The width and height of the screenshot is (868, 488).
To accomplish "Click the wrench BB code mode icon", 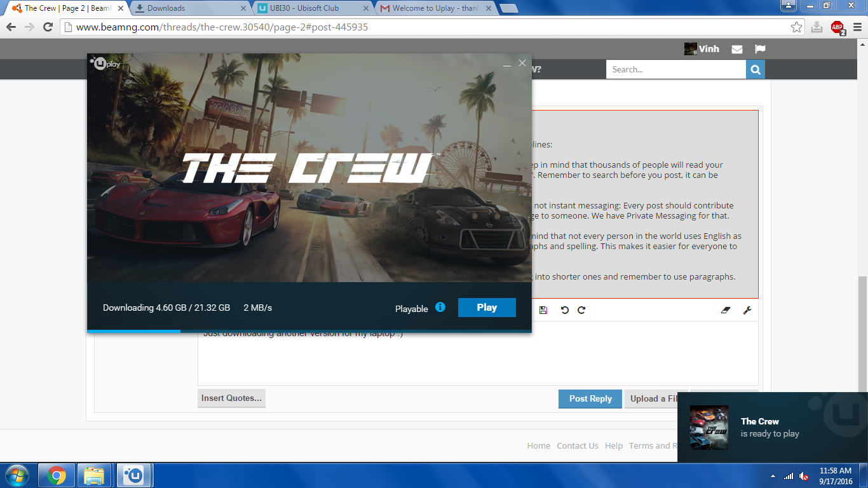I will (747, 310).
